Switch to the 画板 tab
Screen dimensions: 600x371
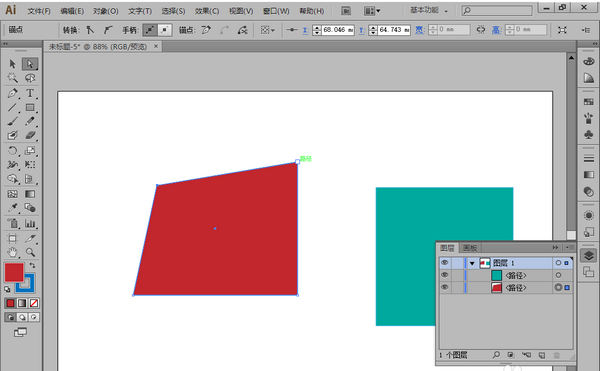470,248
